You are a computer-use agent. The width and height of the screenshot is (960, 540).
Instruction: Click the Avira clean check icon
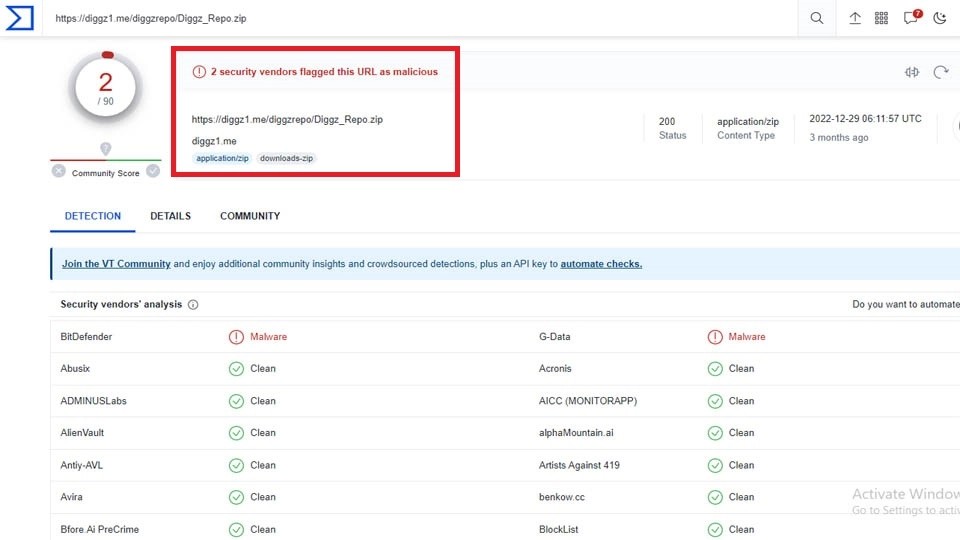(x=236, y=497)
